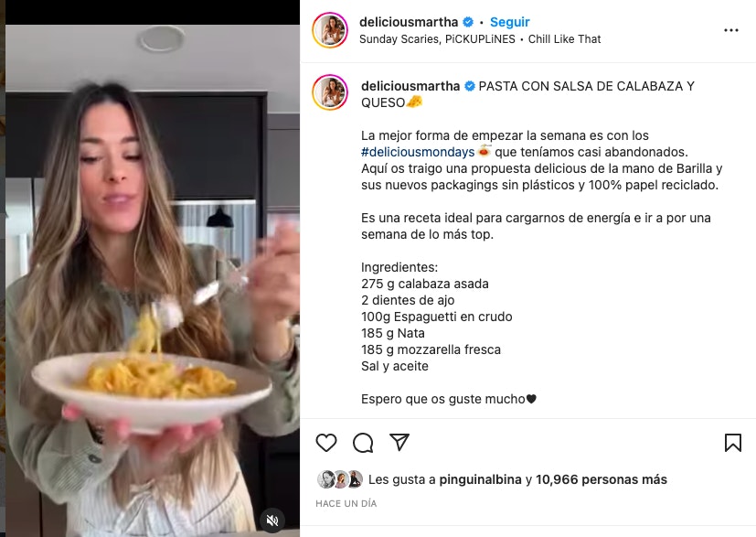Unmute the video with the speaker icon
The height and width of the screenshot is (537, 756).
tap(272, 521)
